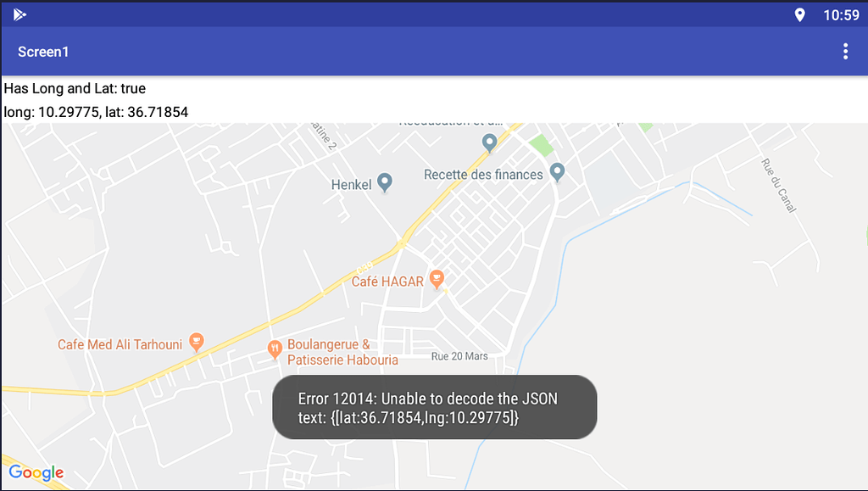
Task: Click the 'Has Long and Lat: true' label
Action: point(74,88)
